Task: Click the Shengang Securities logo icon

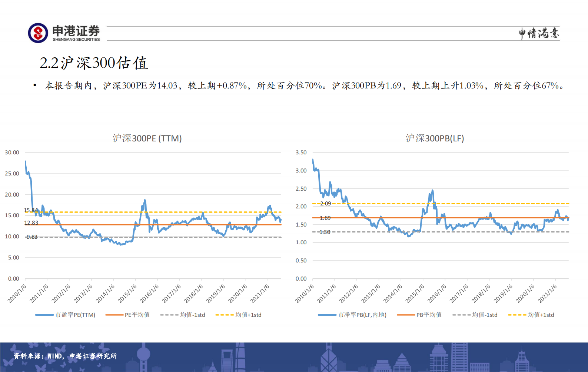Action: tap(38, 33)
